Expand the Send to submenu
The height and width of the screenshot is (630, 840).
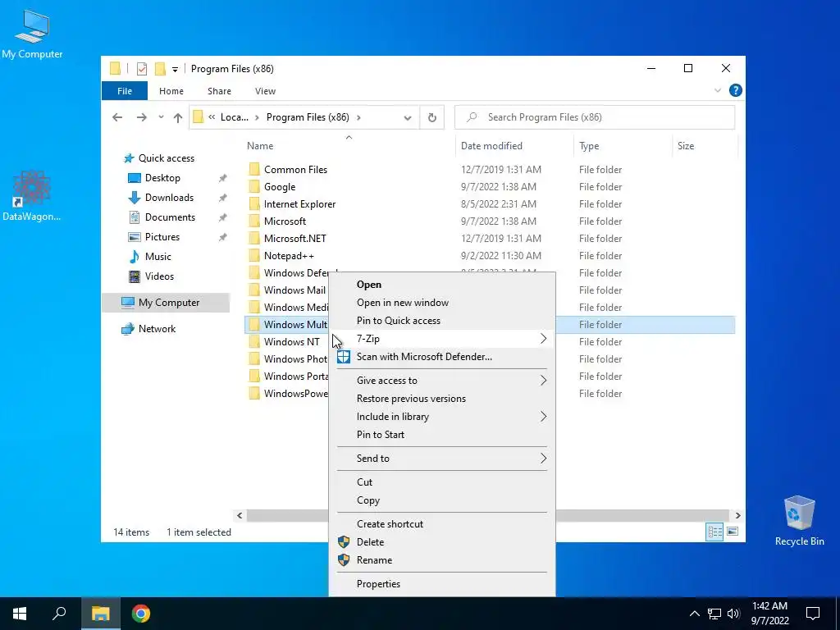point(442,459)
